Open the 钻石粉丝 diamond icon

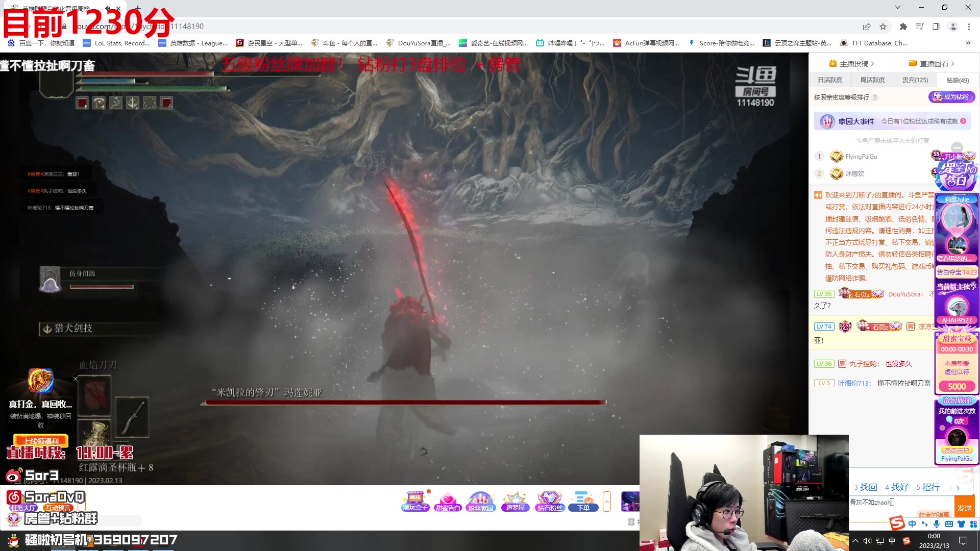(x=550, y=502)
